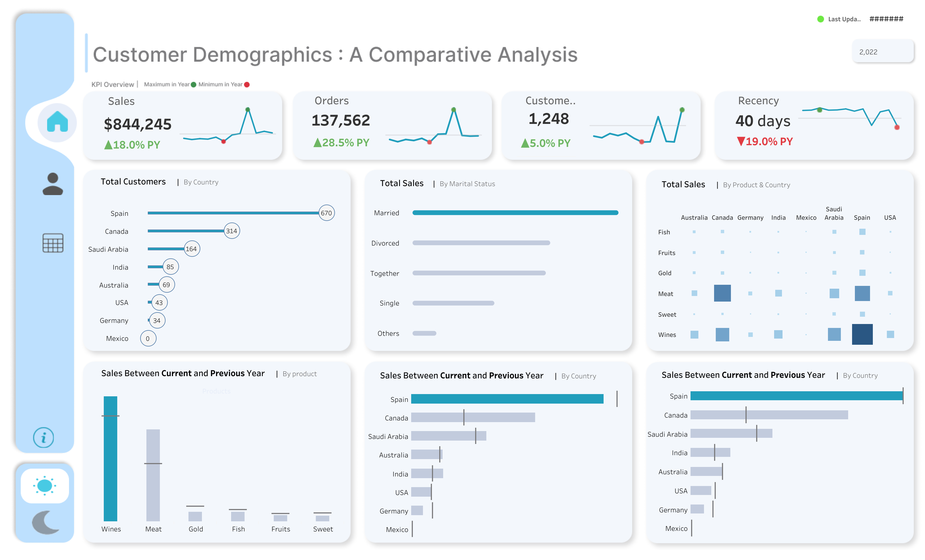
Task: Click the Meat product column bar
Action: point(153,475)
